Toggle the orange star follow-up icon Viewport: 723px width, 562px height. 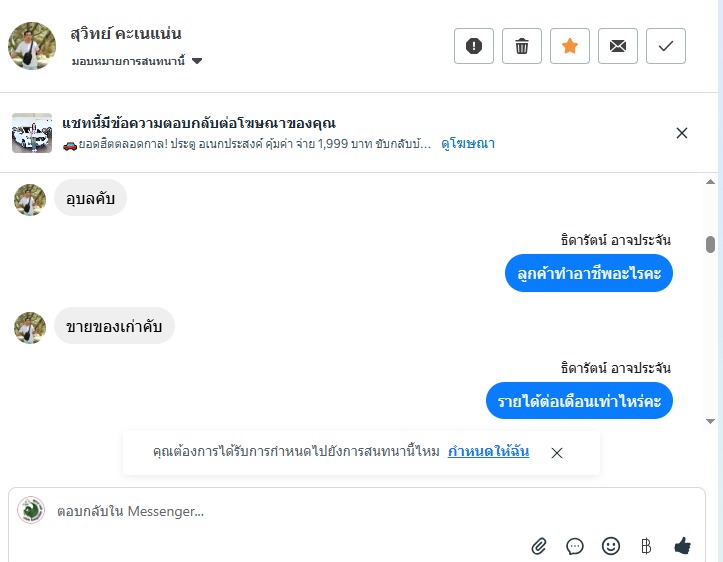click(x=570, y=46)
